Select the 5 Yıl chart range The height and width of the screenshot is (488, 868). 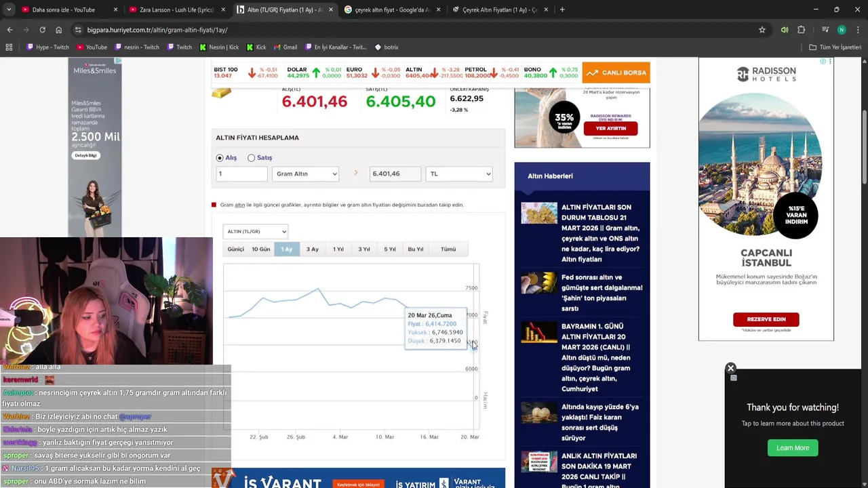click(390, 249)
